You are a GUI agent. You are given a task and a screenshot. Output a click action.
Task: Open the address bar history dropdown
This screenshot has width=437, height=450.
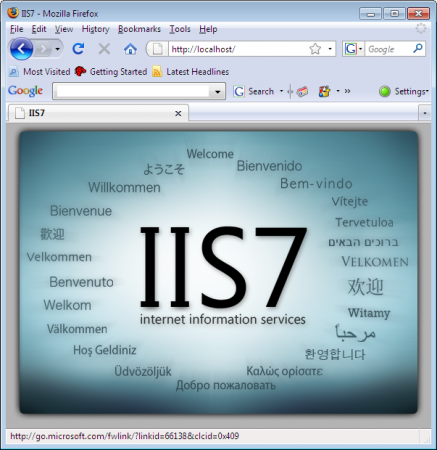330,49
